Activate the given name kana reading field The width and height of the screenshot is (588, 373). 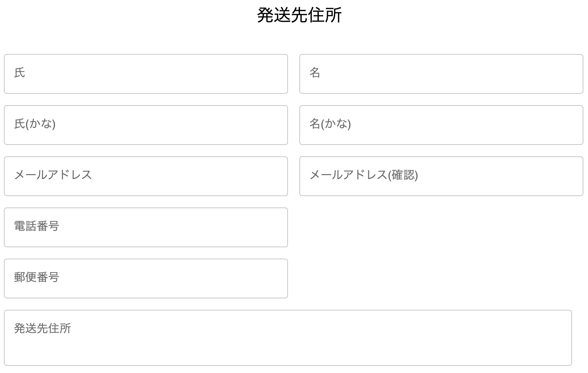pyautogui.click(x=441, y=125)
